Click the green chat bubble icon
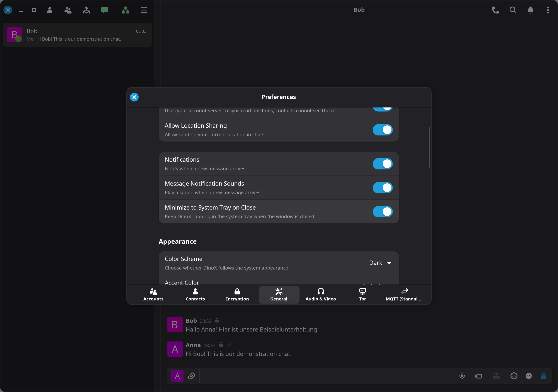 [x=104, y=10]
